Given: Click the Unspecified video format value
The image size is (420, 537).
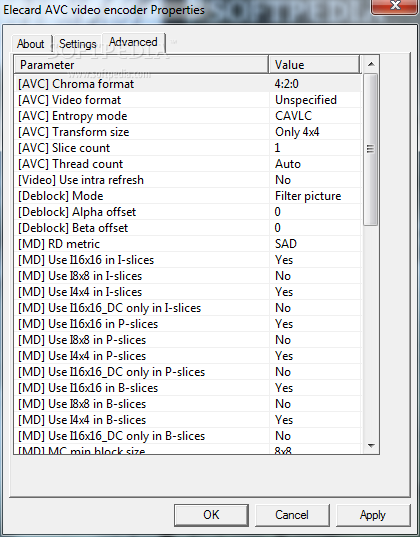Looking at the screenshot, I should tap(306, 100).
